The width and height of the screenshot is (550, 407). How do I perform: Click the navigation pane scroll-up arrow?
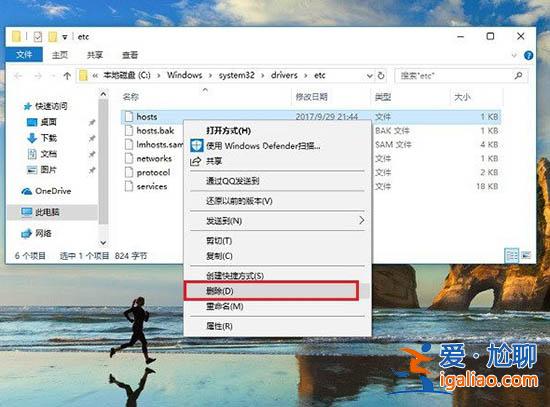point(103,94)
